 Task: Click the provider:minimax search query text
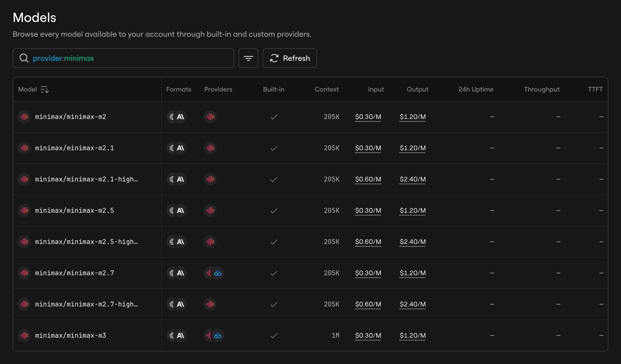pyautogui.click(x=63, y=58)
